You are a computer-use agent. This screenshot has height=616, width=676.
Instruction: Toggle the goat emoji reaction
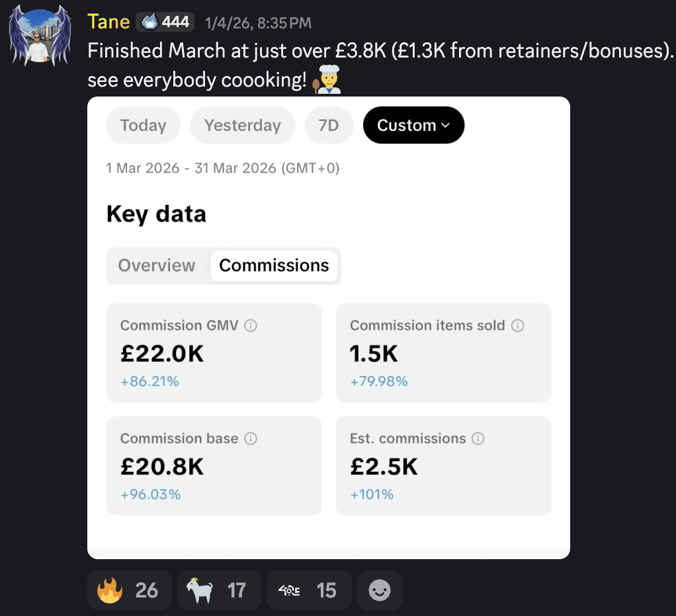point(219,590)
